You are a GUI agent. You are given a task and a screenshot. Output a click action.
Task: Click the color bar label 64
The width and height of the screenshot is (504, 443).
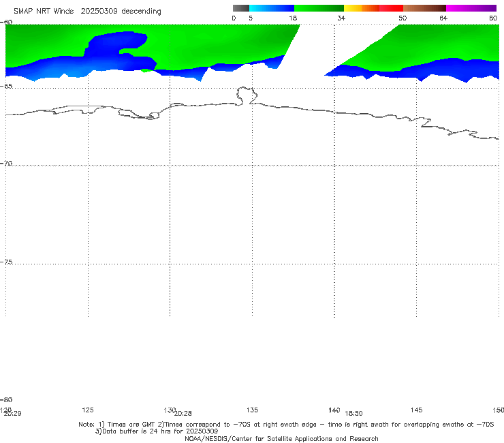pos(443,18)
